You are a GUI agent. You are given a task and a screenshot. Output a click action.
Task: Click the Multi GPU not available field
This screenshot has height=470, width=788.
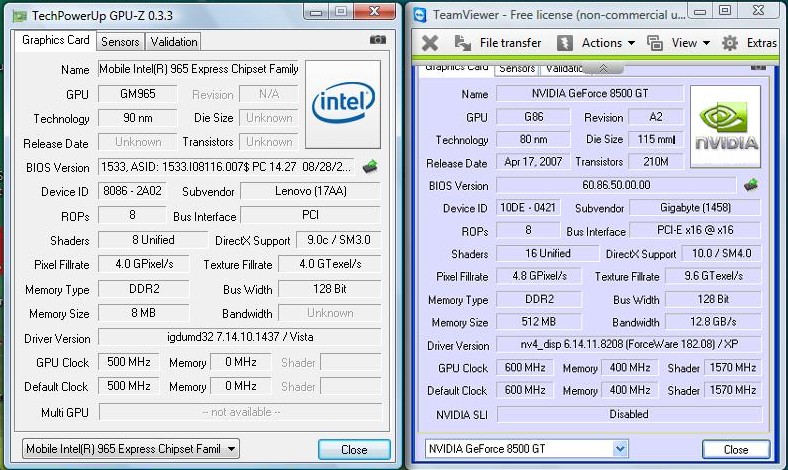(240, 412)
